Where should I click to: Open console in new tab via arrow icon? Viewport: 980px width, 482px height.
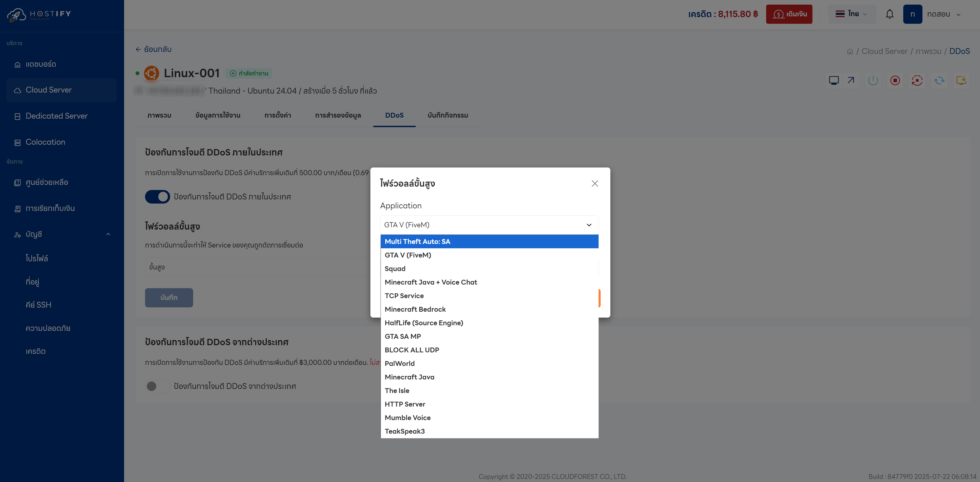851,80
